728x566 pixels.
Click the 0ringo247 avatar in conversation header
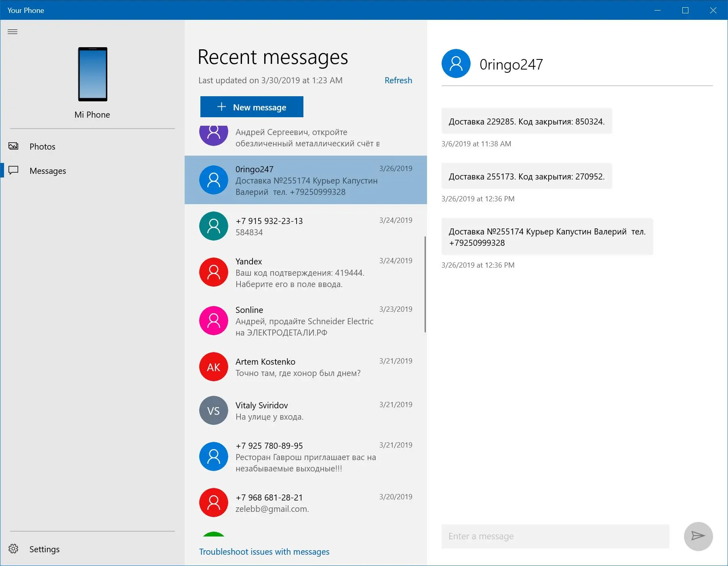point(456,63)
